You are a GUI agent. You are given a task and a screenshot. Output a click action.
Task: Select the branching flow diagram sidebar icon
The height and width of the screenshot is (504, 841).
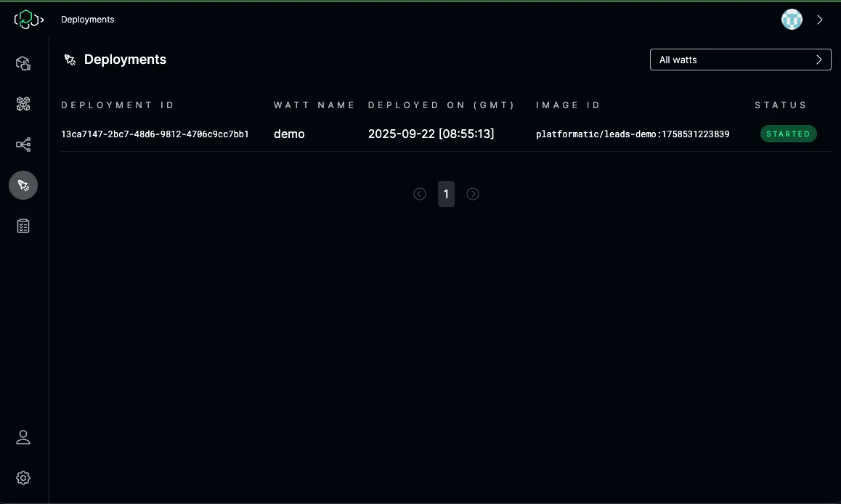[23, 145]
